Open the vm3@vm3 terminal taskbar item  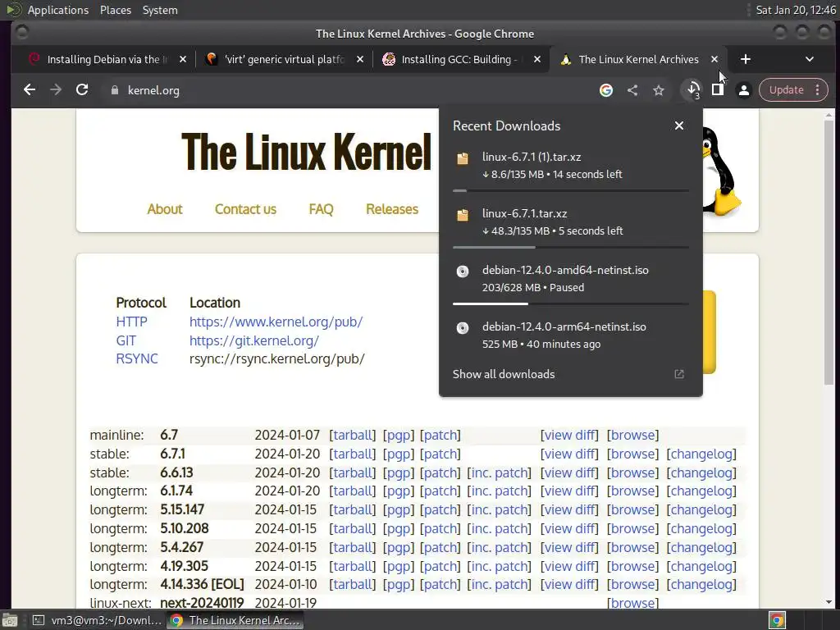point(97,620)
